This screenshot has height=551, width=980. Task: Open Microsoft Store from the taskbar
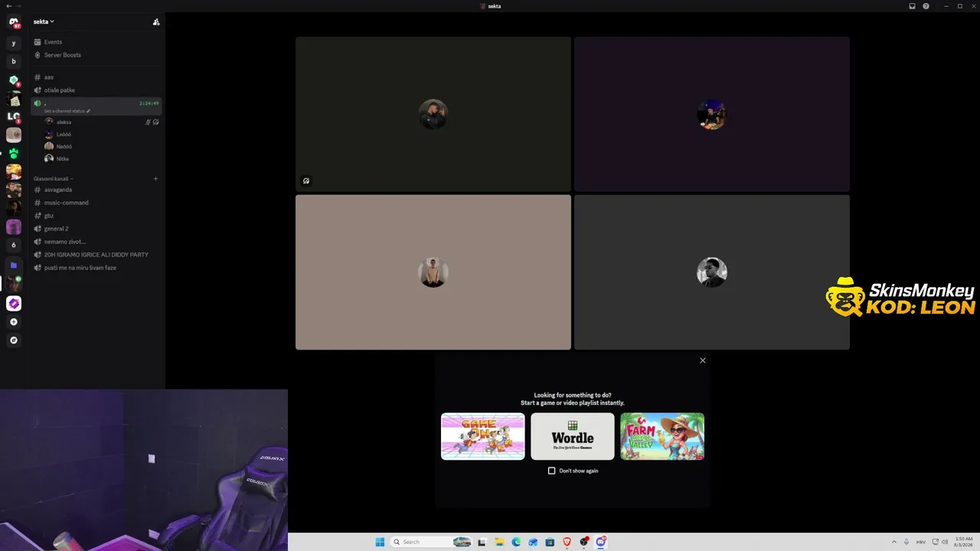click(x=550, y=542)
